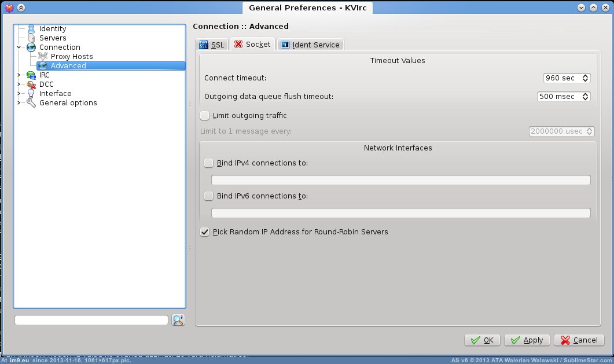614x364 pixels.
Task: Enable Limit outgoing traffic checkbox
Action: [x=204, y=116]
